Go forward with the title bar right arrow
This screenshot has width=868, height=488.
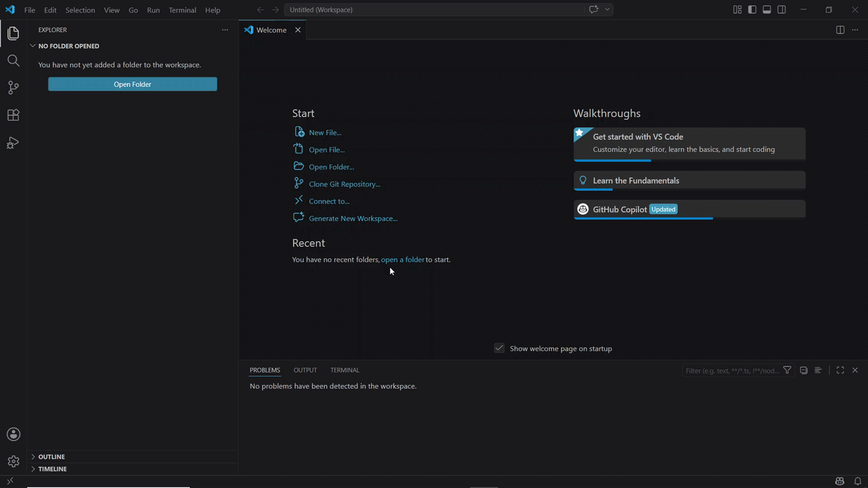click(x=275, y=9)
